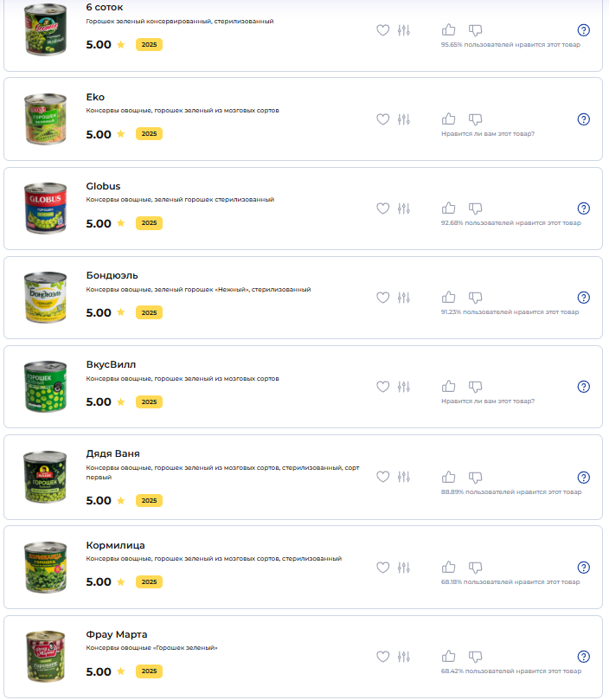Viewport: 609px width, 700px height.
Task: Dislike the Globus product with thumbs down
Action: pyautogui.click(x=475, y=209)
